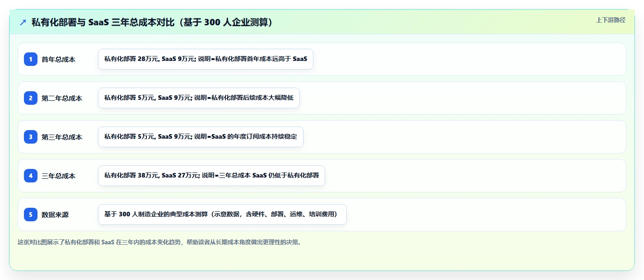Click the footer caption starting 这张对比图展示了
The height and width of the screenshot is (280, 644).
pos(159,242)
